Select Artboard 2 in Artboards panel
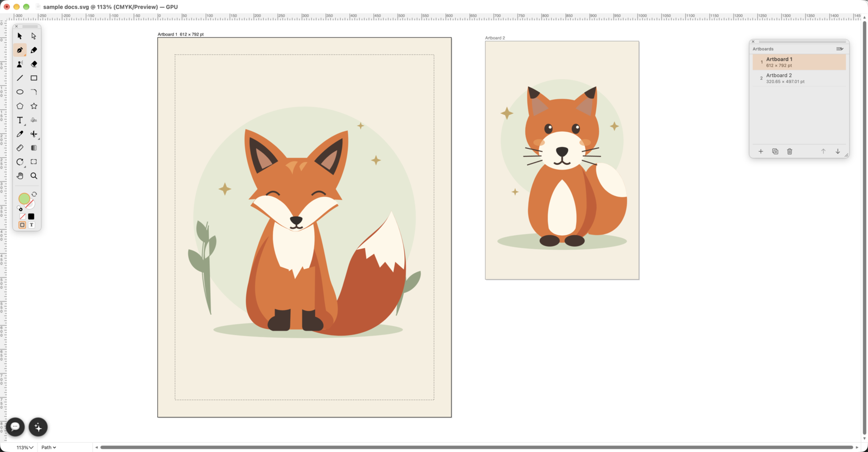The height and width of the screenshot is (452, 868). click(799, 78)
